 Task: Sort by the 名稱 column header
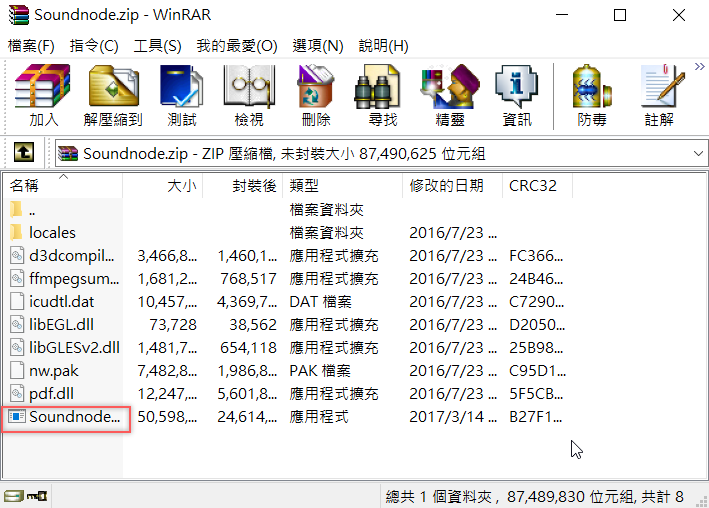[x=62, y=185]
